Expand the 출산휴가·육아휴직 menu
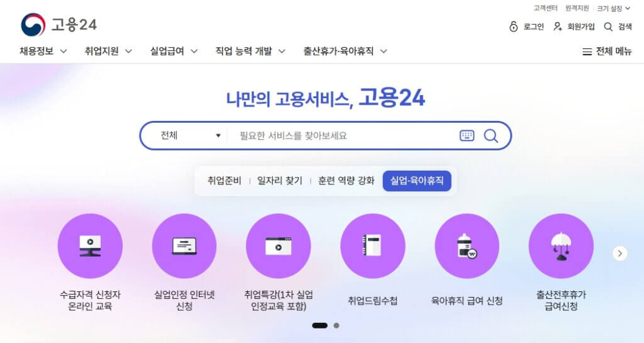644x343 pixels. coord(345,52)
